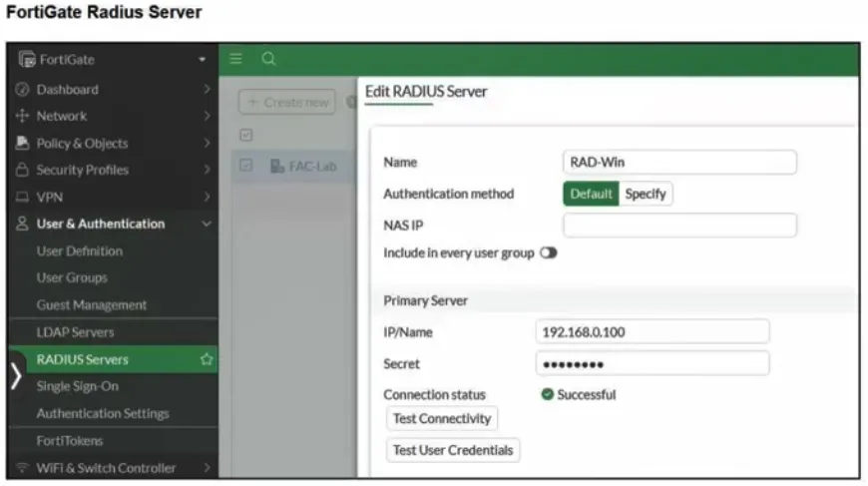Click the Secret password field
The width and height of the screenshot is (868, 486).
(652, 363)
